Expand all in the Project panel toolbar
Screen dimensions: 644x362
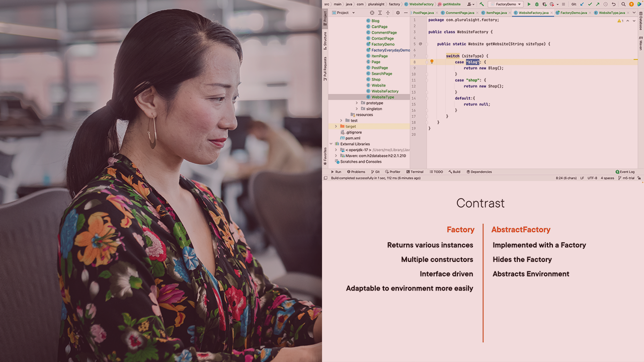380,13
